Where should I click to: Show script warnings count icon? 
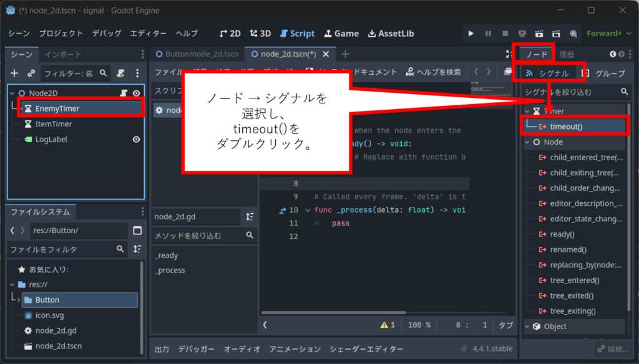tap(388, 325)
